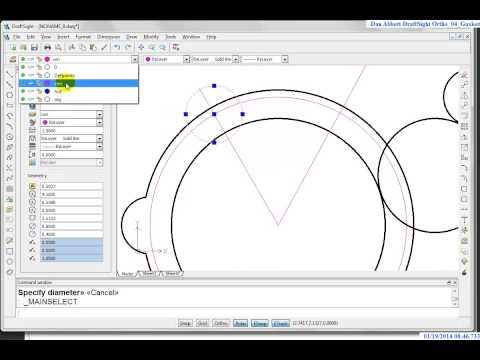Toggle lock icon of layer 0
480x360 pixels.
39,67
